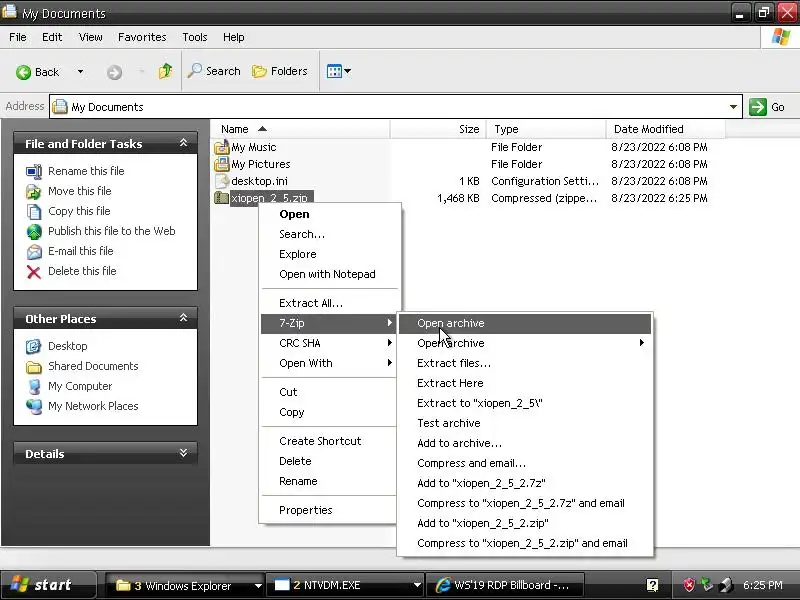The image size is (800, 600).
Task: Select Open with Notepad menu entry
Action: [x=329, y=274]
